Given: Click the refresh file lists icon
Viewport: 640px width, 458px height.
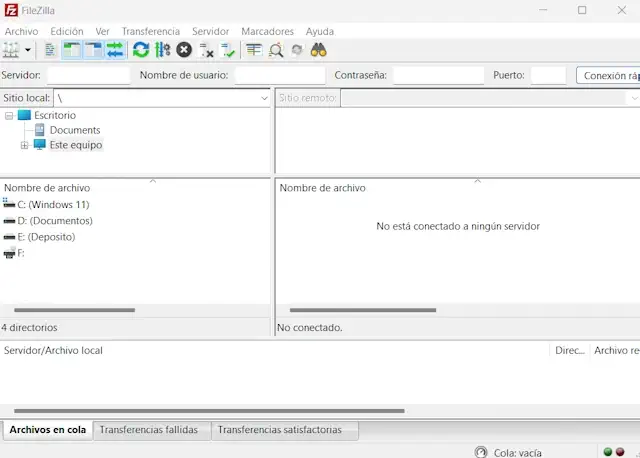Looking at the screenshot, I should coord(141,50).
